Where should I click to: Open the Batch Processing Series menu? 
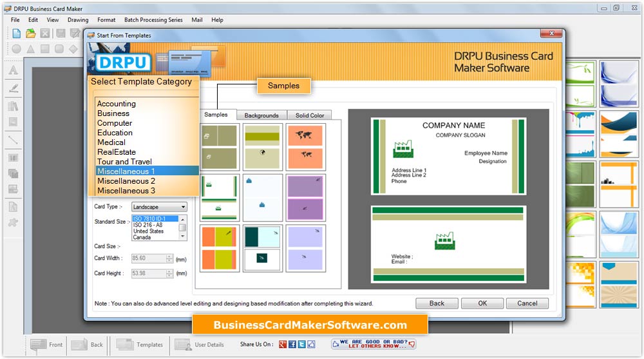[x=153, y=20]
